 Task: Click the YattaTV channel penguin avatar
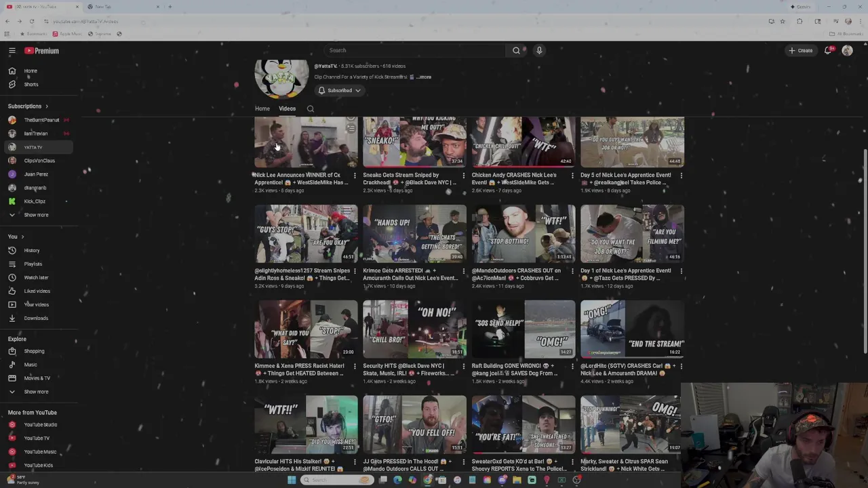[281, 79]
